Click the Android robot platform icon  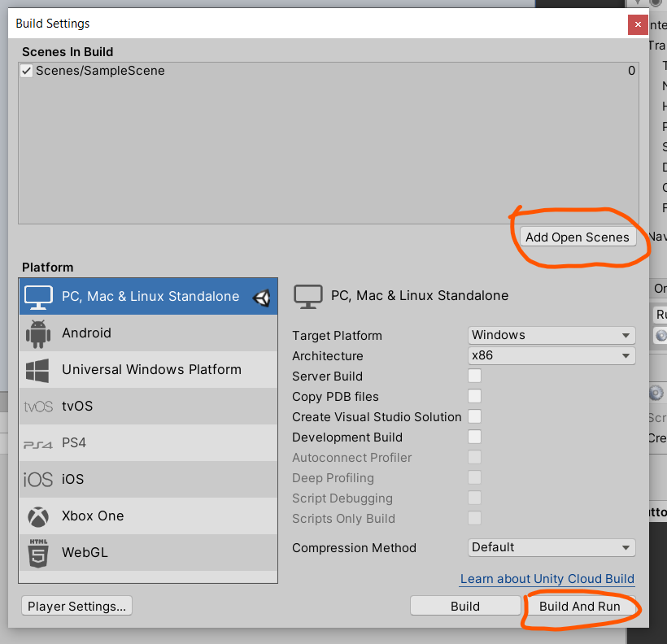click(38, 333)
